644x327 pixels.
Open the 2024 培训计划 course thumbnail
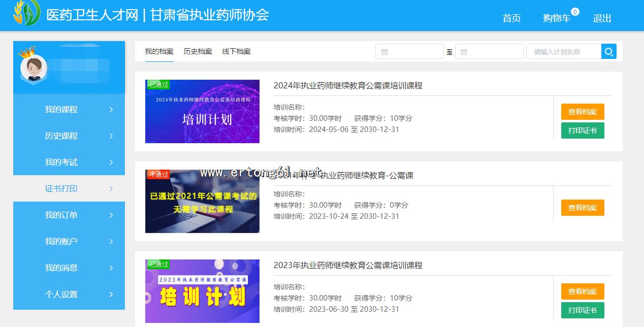[202, 111]
